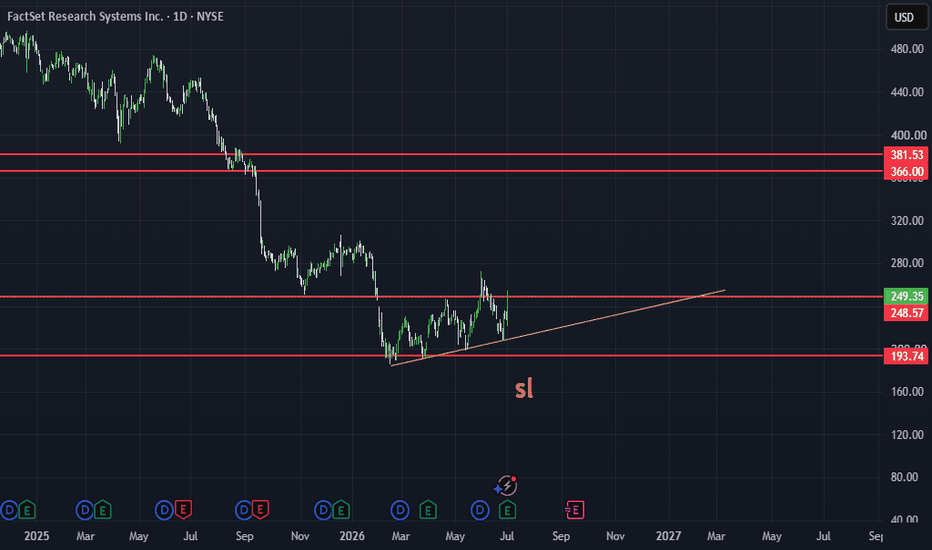Click the pink upcoming earnings marker

coord(575,510)
